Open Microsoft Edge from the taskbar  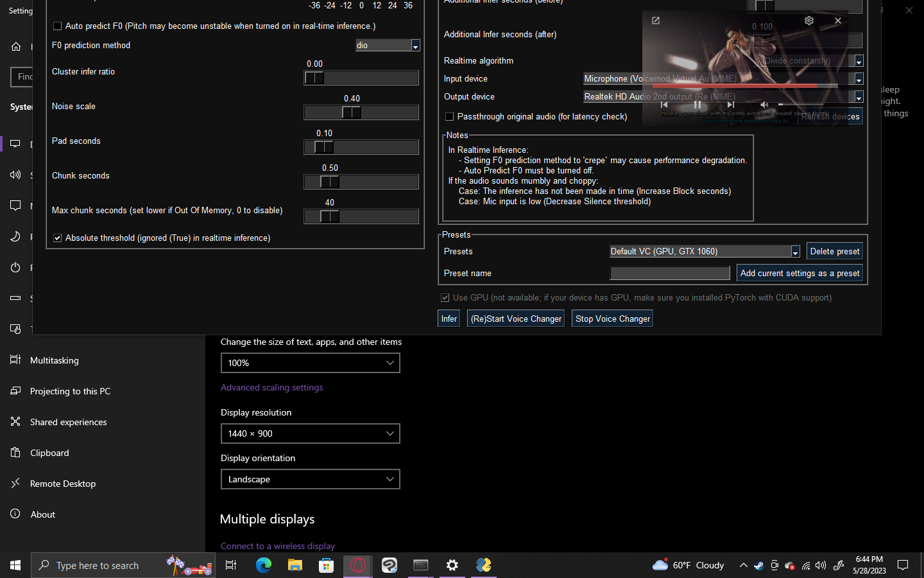pyautogui.click(x=264, y=565)
